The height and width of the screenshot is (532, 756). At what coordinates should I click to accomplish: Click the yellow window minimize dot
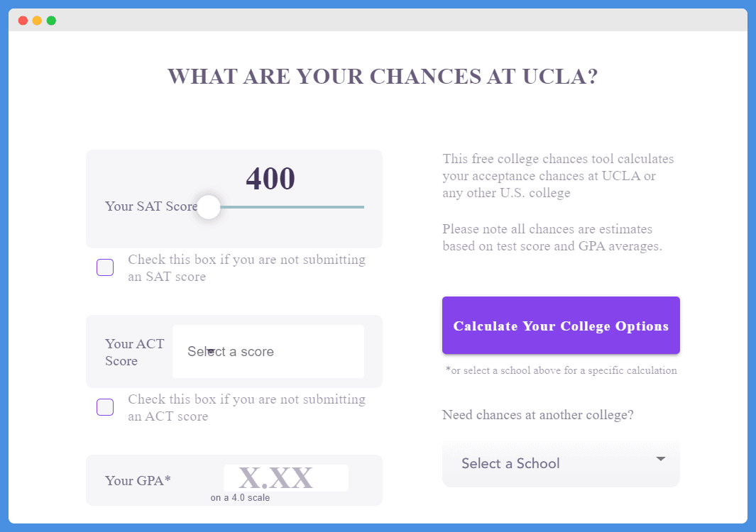[x=37, y=21]
